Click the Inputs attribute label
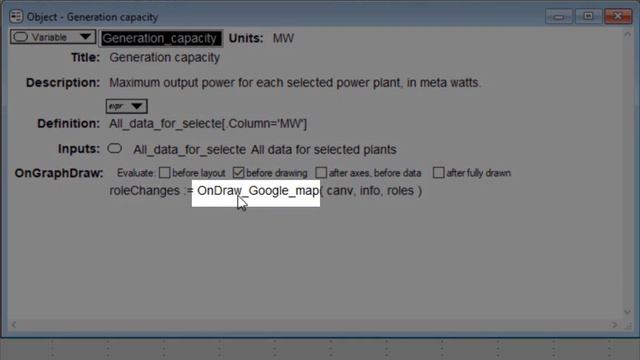This screenshot has width=640, height=360. [79, 149]
